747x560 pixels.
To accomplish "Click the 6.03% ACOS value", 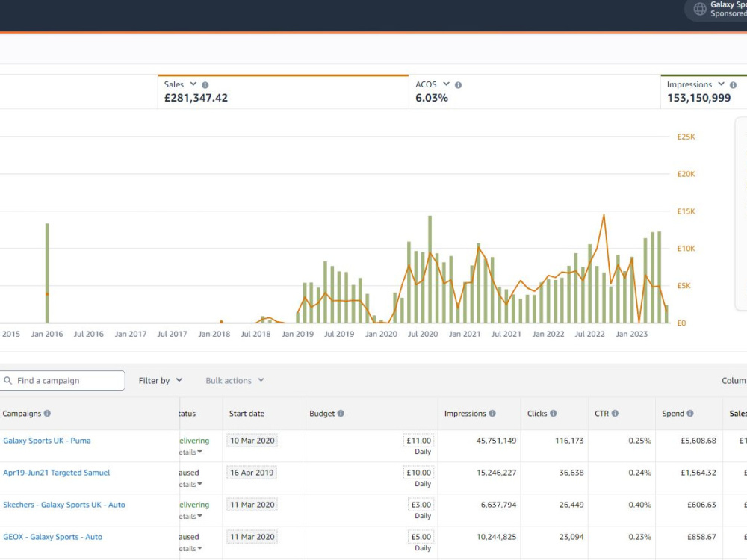I will (432, 98).
